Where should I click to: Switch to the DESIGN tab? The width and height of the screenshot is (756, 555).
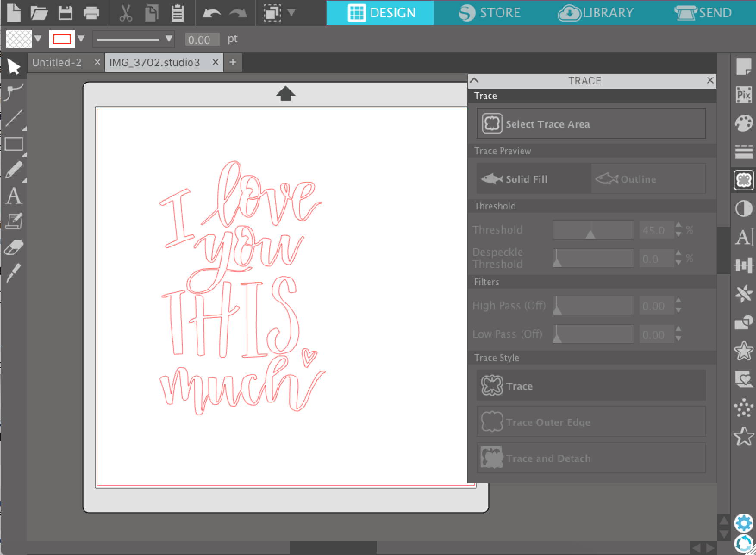(380, 12)
